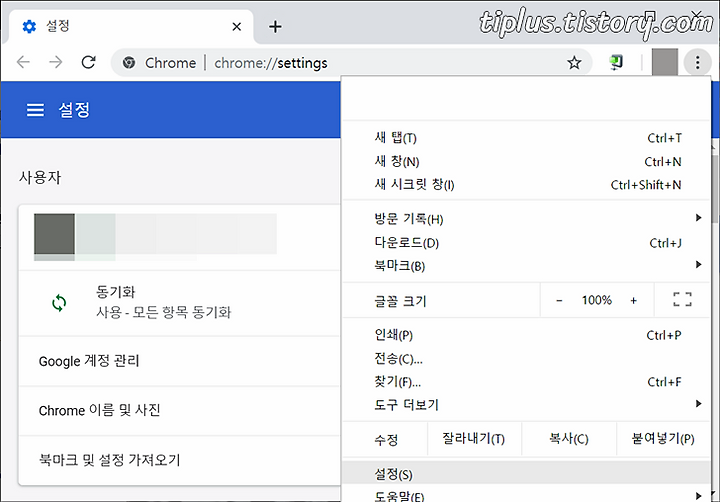Click 붙여넣기(P) in edit row
The height and width of the screenshot is (502, 720).
click(x=663, y=439)
